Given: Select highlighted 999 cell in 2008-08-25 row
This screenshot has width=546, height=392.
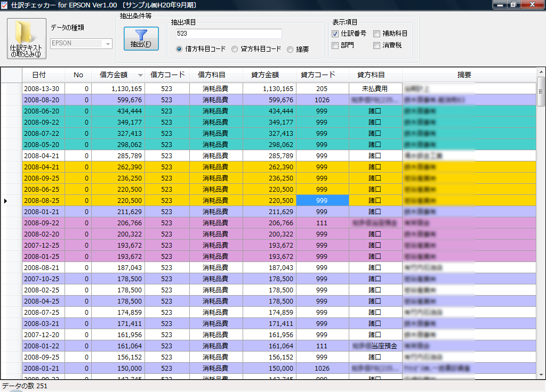Looking at the screenshot, I should (322, 201).
